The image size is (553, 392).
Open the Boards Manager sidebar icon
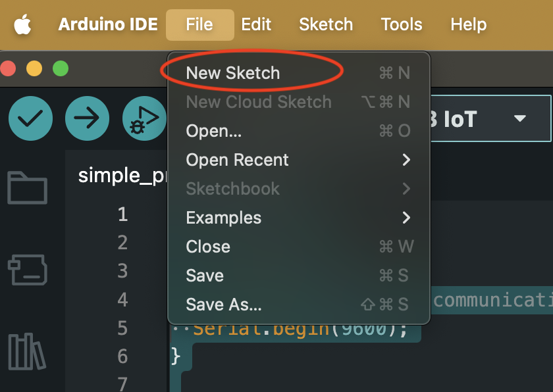(27, 270)
